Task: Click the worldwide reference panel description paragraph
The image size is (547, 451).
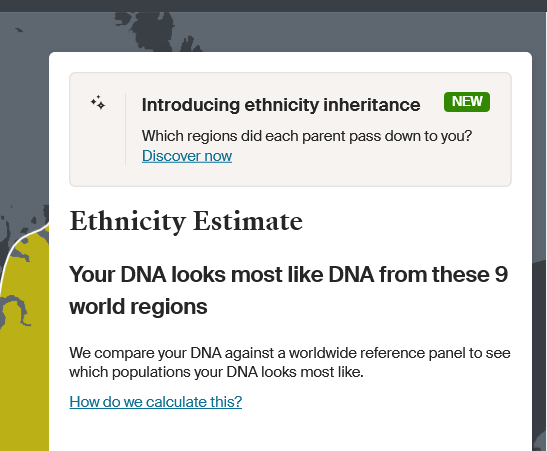Action: coord(290,362)
